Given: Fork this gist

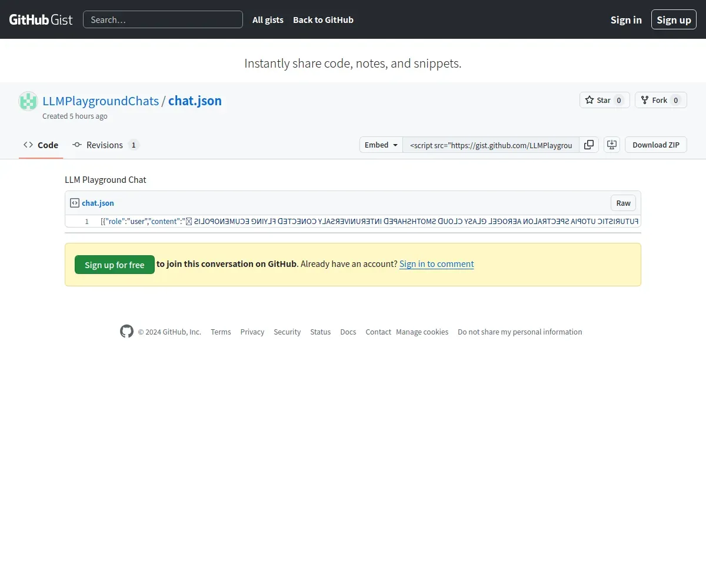Looking at the screenshot, I should pos(661,100).
